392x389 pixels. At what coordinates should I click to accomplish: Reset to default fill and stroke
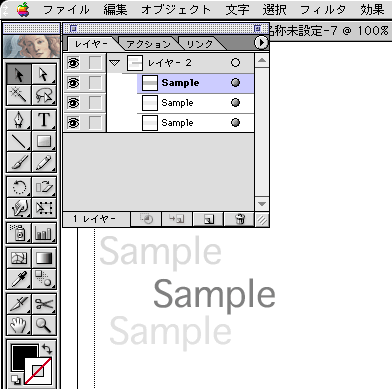pyautogui.click(x=15, y=379)
